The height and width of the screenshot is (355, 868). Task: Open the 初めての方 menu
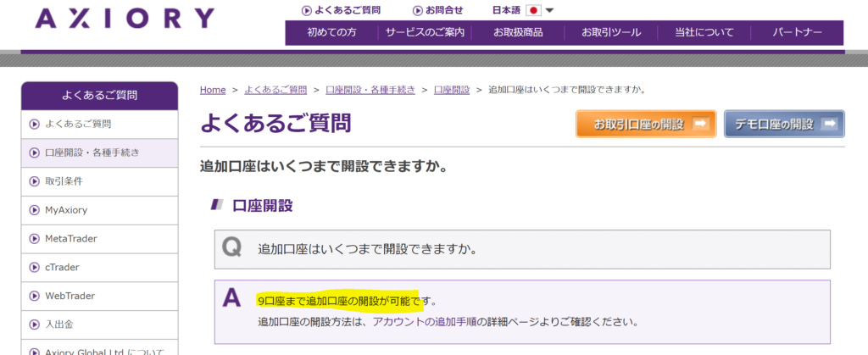point(331,33)
